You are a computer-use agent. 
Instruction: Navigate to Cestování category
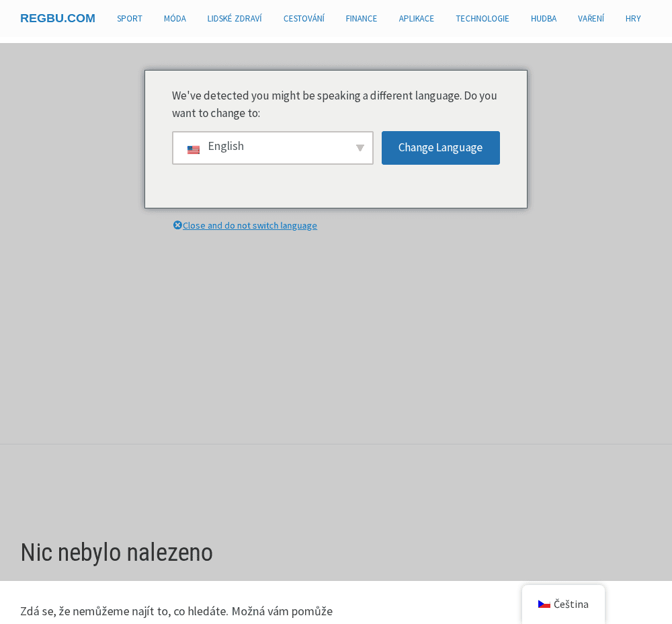[304, 19]
